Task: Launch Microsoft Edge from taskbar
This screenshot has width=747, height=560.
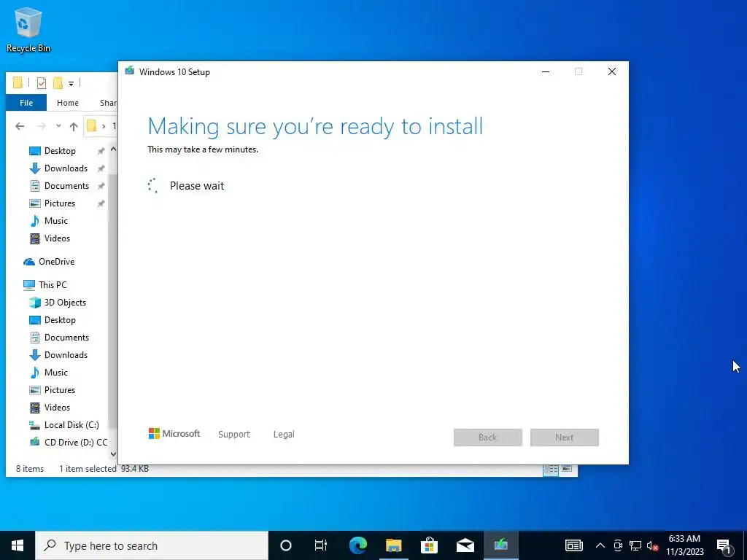Action: (x=357, y=545)
